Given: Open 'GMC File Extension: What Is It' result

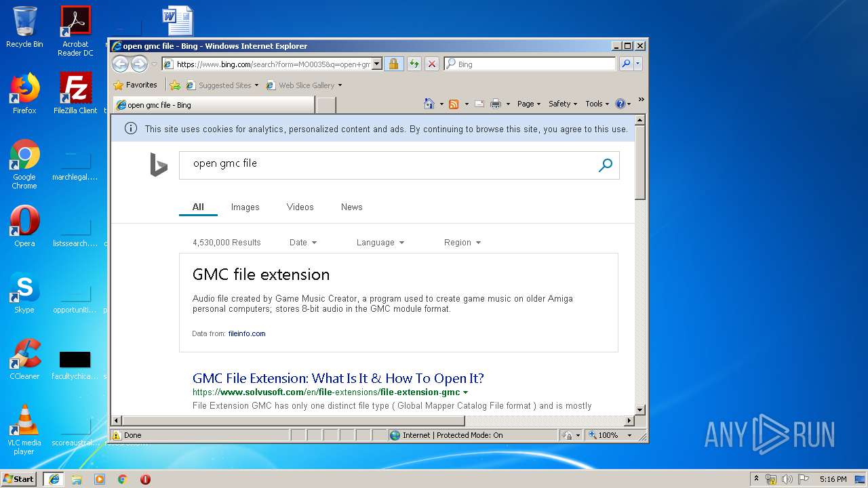Looking at the screenshot, I should tap(338, 378).
